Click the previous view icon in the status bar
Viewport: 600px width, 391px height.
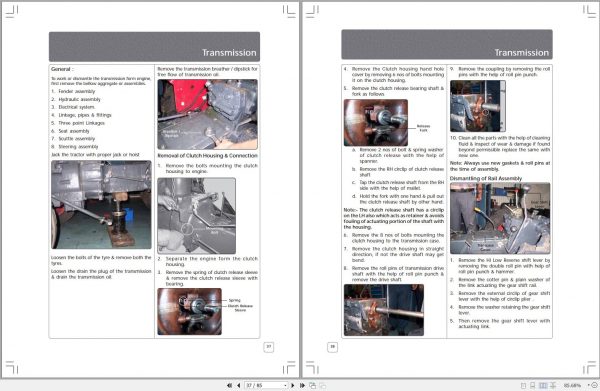point(313,385)
